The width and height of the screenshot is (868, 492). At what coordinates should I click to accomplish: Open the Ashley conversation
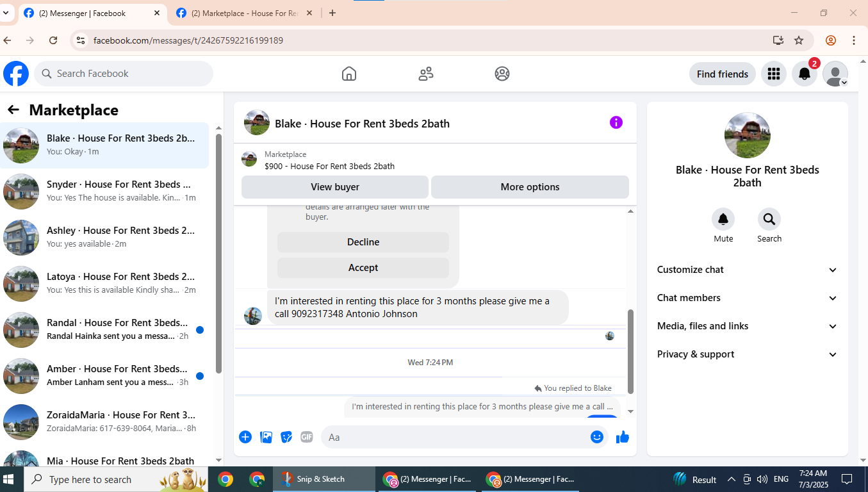(x=104, y=237)
